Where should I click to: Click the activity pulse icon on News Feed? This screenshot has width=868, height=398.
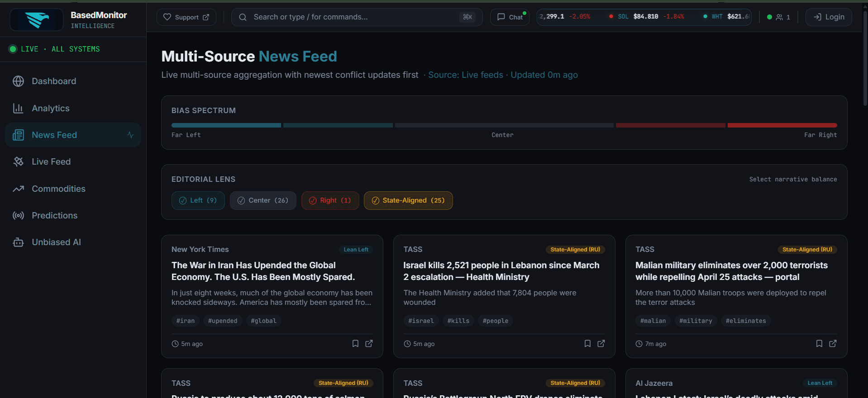(x=130, y=135)
